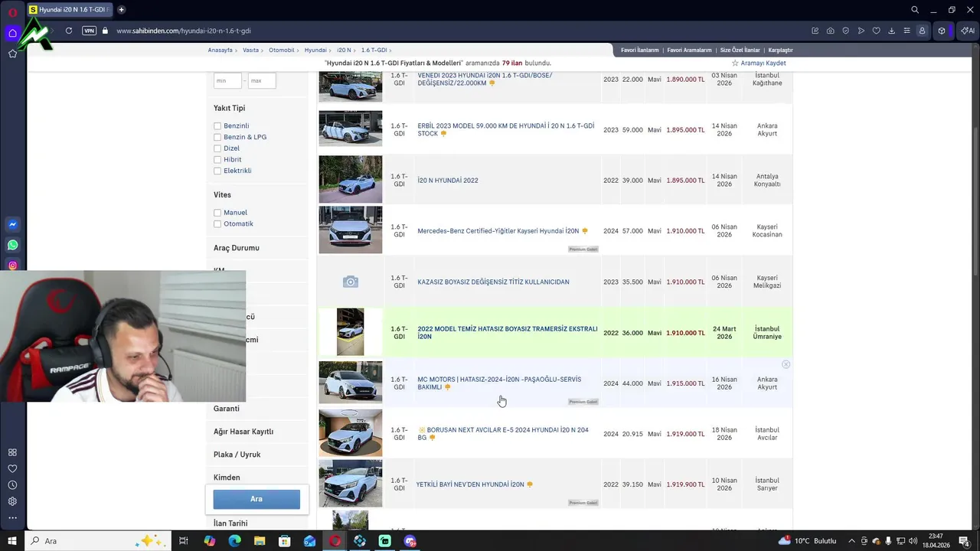Check the Elektrikli fuel checkbox

point(217,171)
